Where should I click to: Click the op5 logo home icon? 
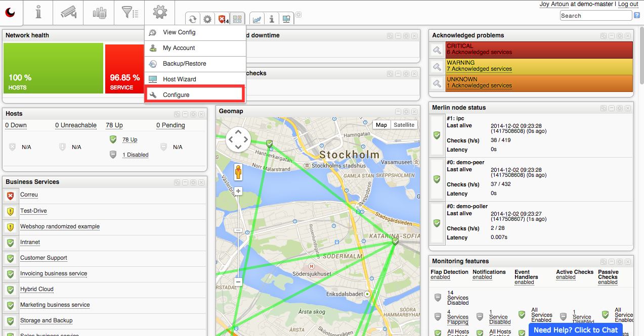(x=11, y=13)
